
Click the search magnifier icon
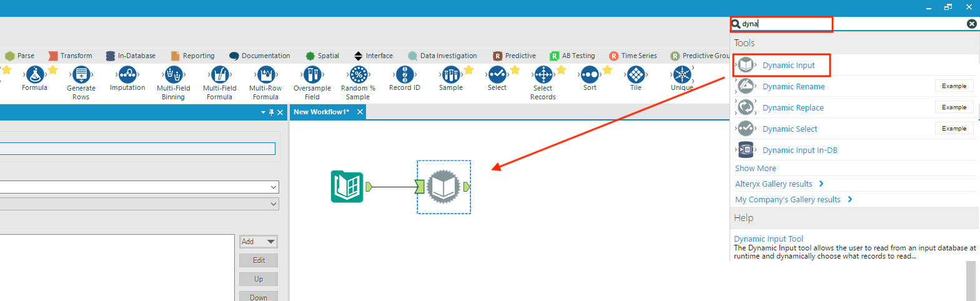(736, 24)
